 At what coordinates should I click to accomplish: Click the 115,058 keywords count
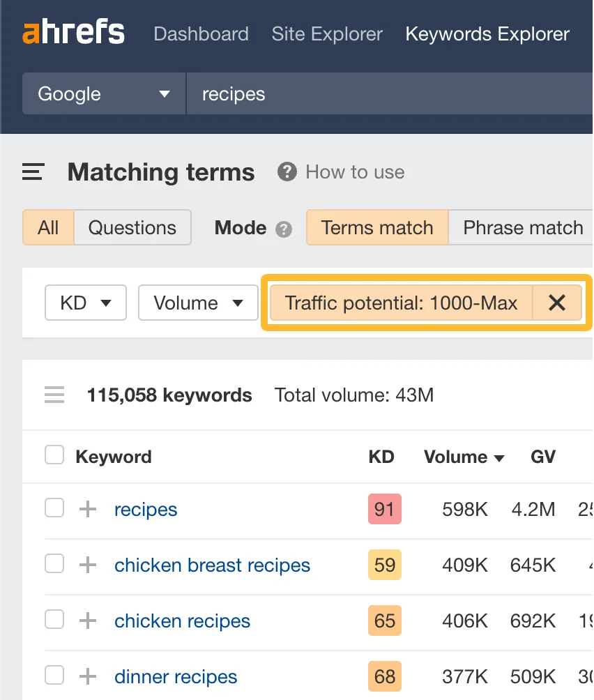pyautogui.click(x=169, y=395)
